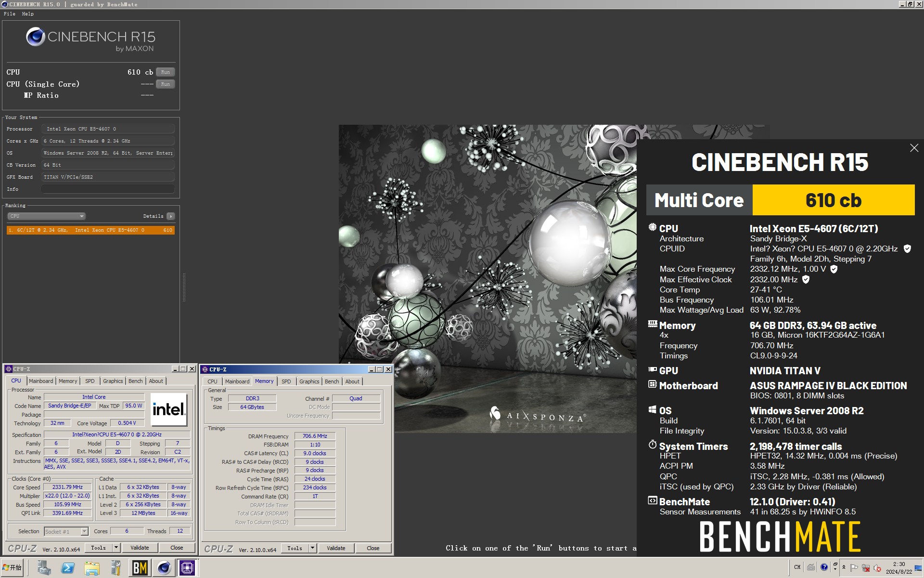Click the Motherboard icon in BenchMate panel
Viewport: 924px width, 578px height.
[652, 384]
